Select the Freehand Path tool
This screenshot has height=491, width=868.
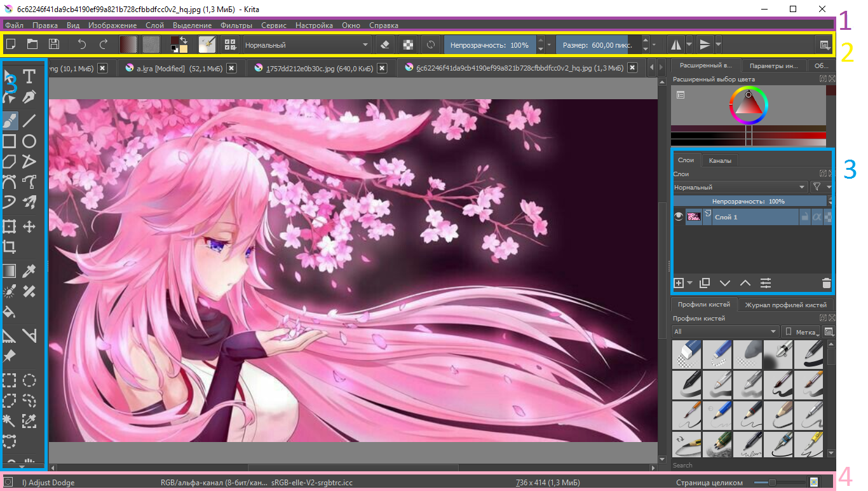pos(29,182)
